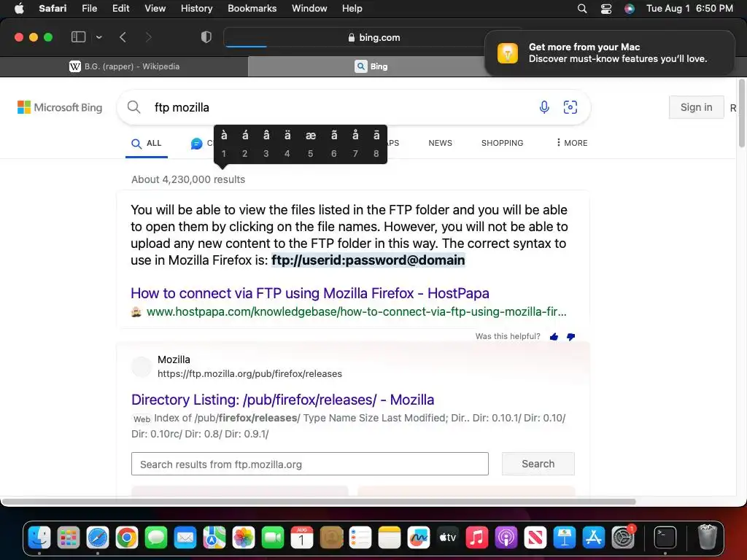Viewport: 747px width, 560px height.
Task: Click the microphone voice search icon
Action: point(544,107)
